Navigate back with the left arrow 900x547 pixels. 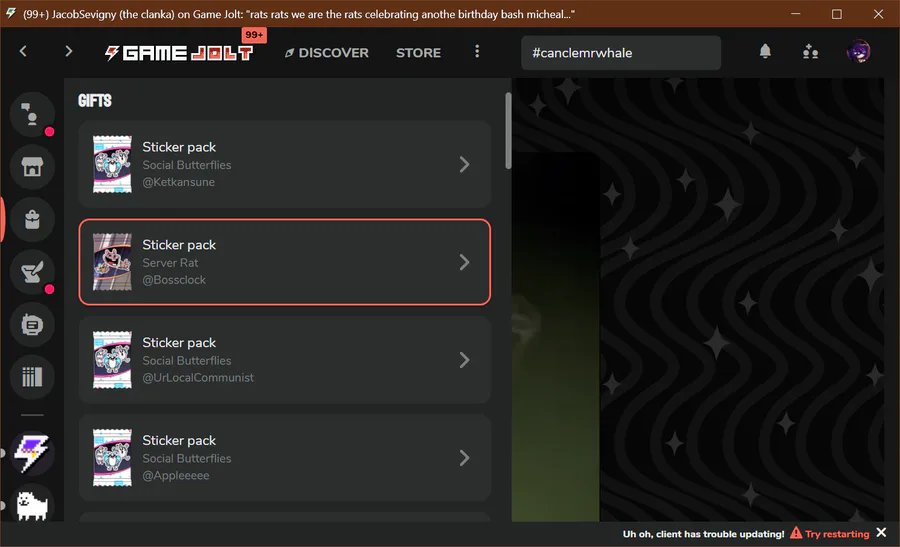(23, 52)
